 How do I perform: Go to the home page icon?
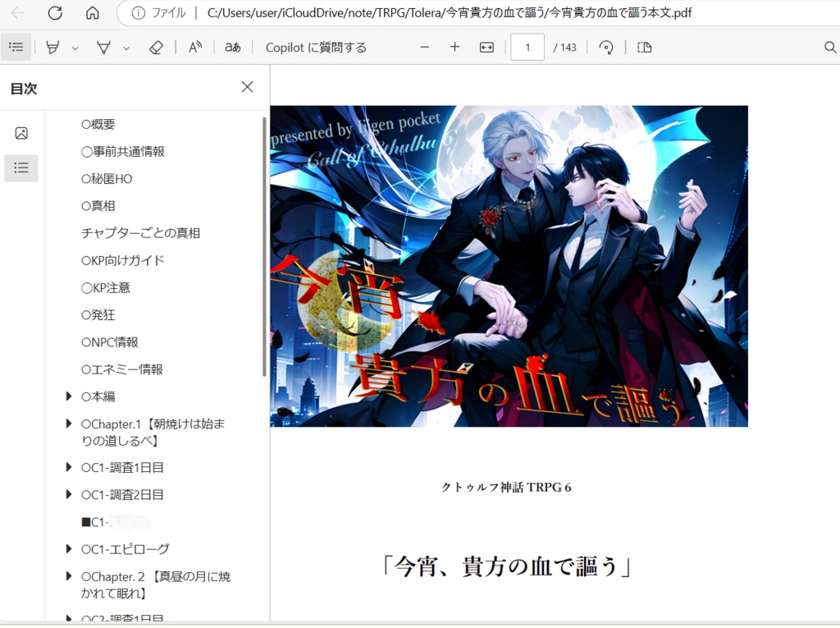tap(93, 13)
